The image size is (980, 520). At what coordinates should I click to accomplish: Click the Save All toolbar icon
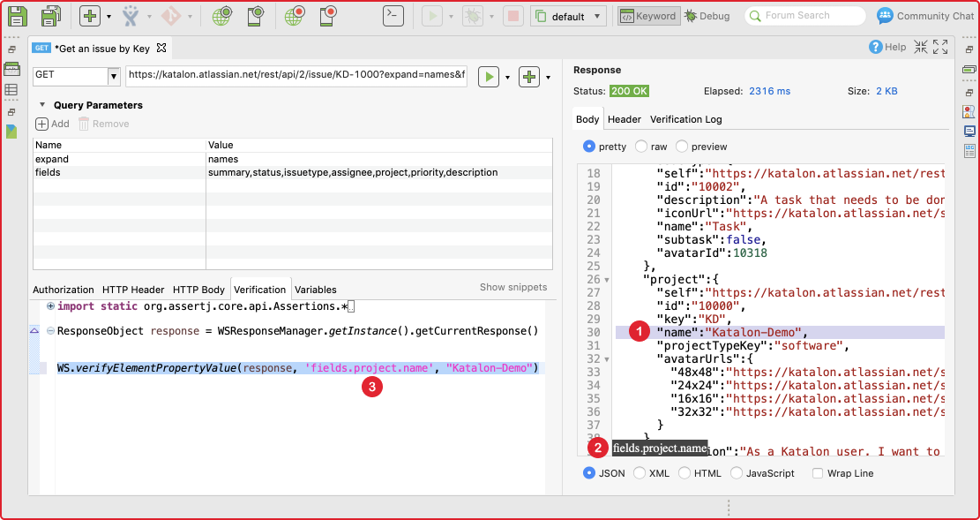click(50, 16)
